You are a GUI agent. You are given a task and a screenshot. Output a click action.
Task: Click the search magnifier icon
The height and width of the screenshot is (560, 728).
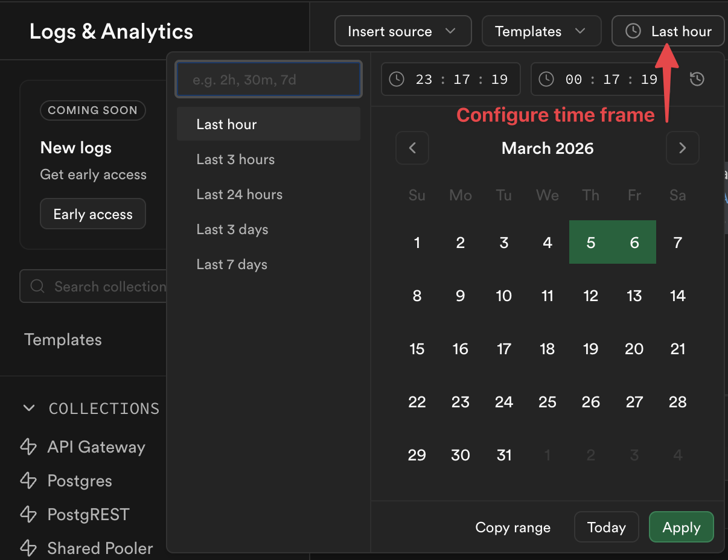(x=37, y=286)
